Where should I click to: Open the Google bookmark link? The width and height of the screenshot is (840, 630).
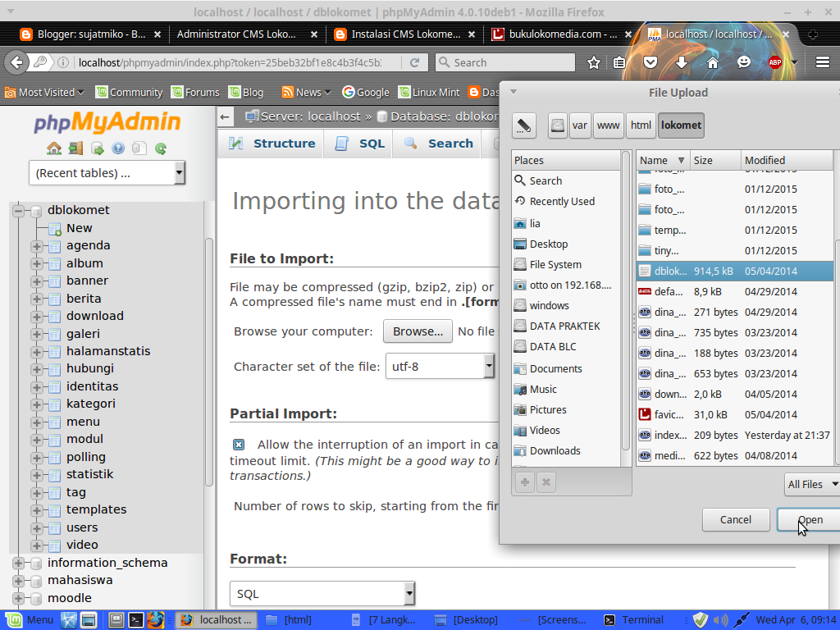tap(366, 92)
